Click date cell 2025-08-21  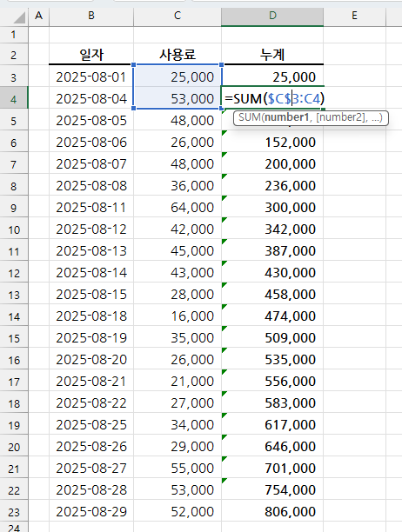(91, 381)
